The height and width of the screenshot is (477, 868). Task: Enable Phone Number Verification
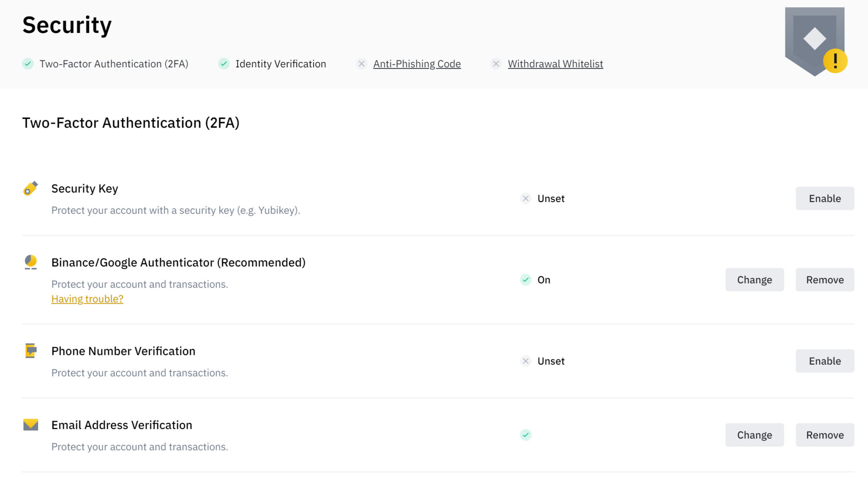click(x=825, y=361)
